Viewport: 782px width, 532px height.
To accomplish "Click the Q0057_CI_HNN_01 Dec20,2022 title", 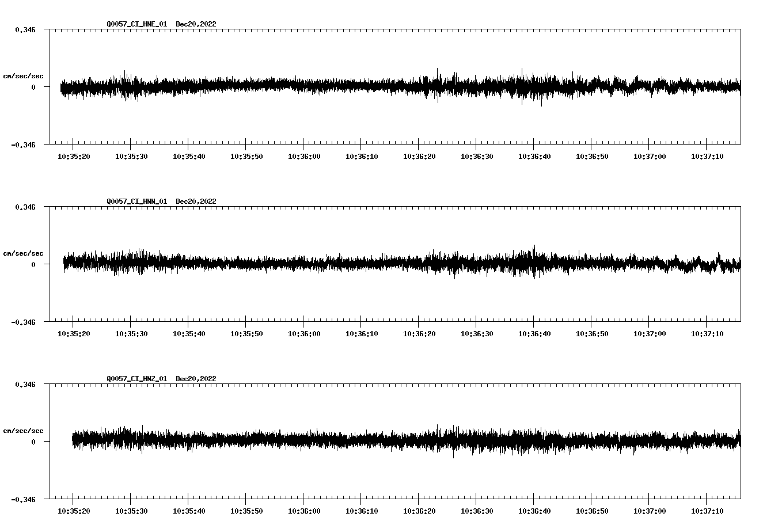I will pos(161,202).
